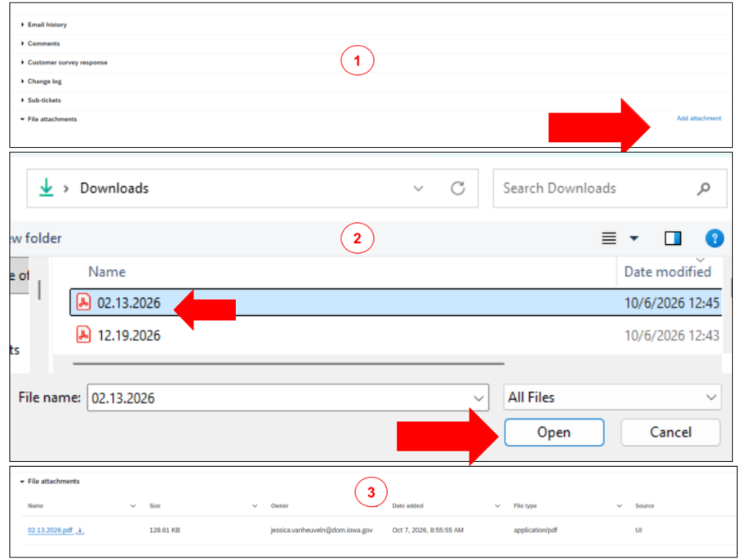This screenshot has width=747, height=560.
Task: Sort files by Date modified column
Action: pyautogui.click(x=668, y=272)
